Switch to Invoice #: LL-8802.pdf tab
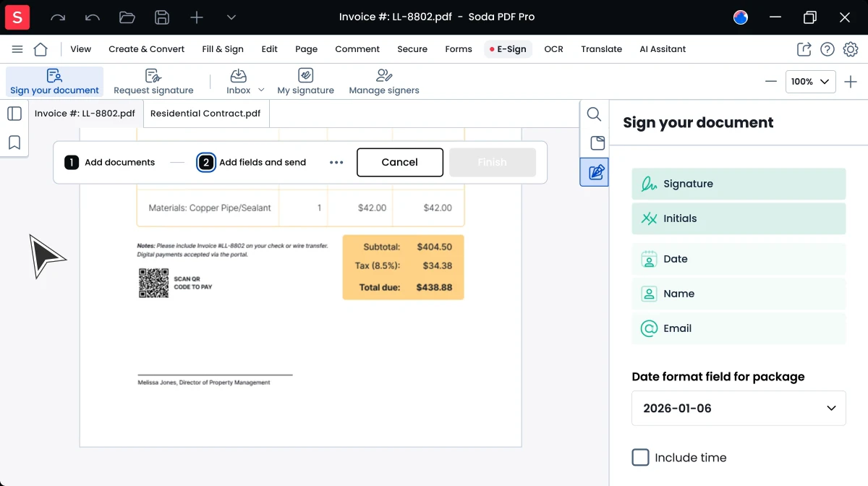This screenshot has width=868, height=486. point(85,114)
